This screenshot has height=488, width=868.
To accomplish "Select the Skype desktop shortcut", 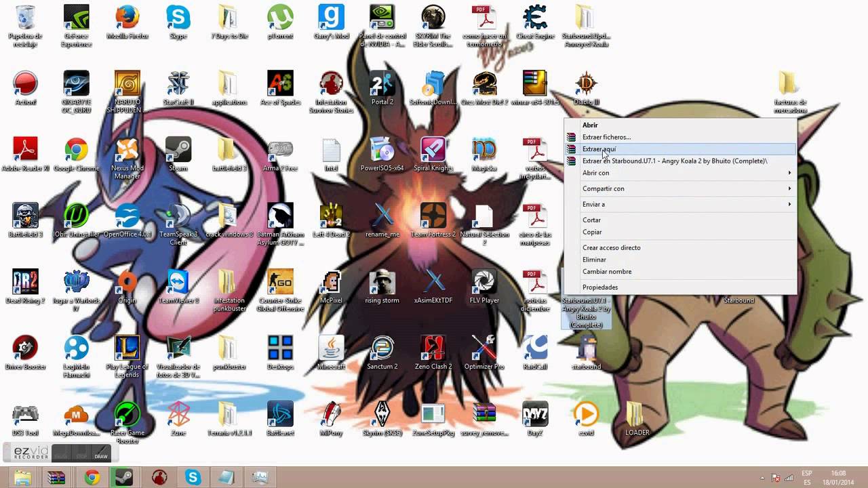I will coord(178,22).
